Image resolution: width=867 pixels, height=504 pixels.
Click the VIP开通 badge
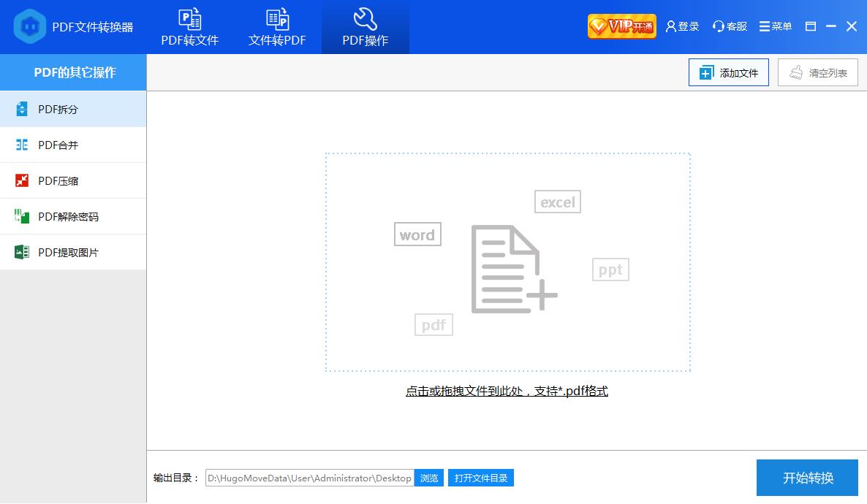pyautogui.click(x=621, y=26)
